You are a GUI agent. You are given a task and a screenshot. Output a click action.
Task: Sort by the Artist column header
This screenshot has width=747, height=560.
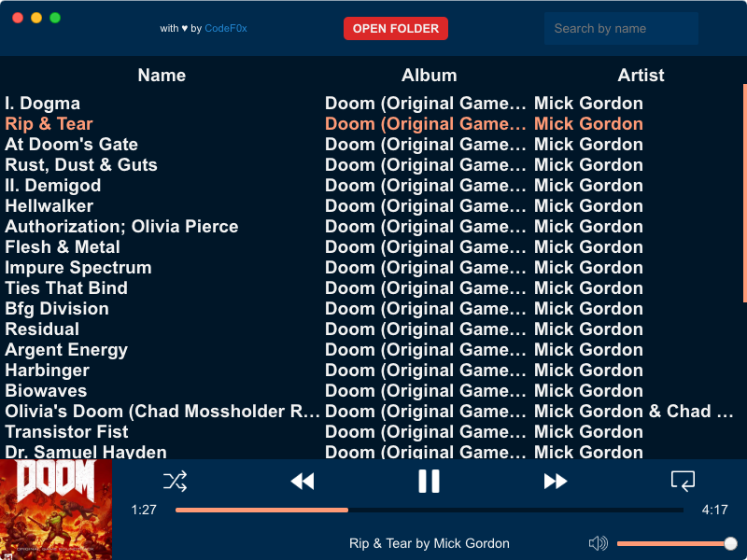(x=641, y=76)
